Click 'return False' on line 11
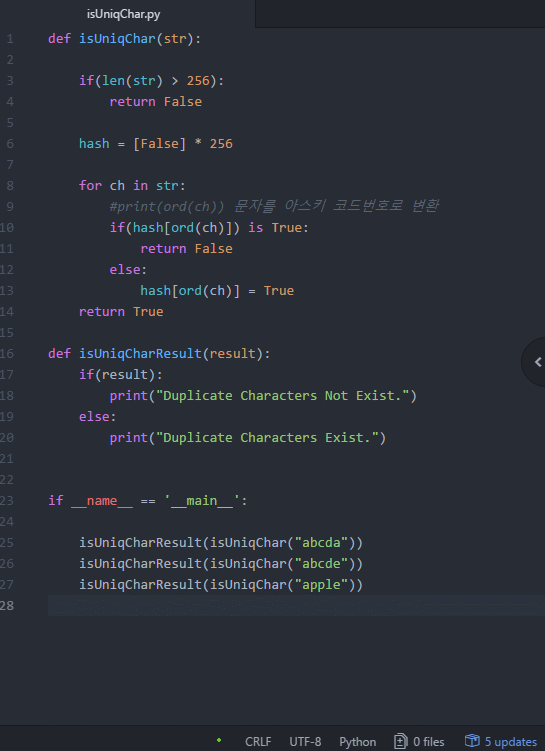This screenshot has width=545, height=751. coord(186,249)
